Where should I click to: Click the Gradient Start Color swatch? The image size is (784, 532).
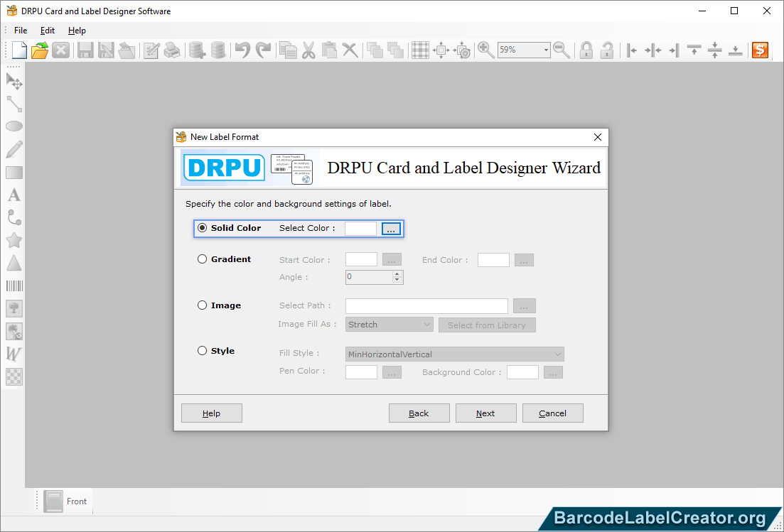362,260
